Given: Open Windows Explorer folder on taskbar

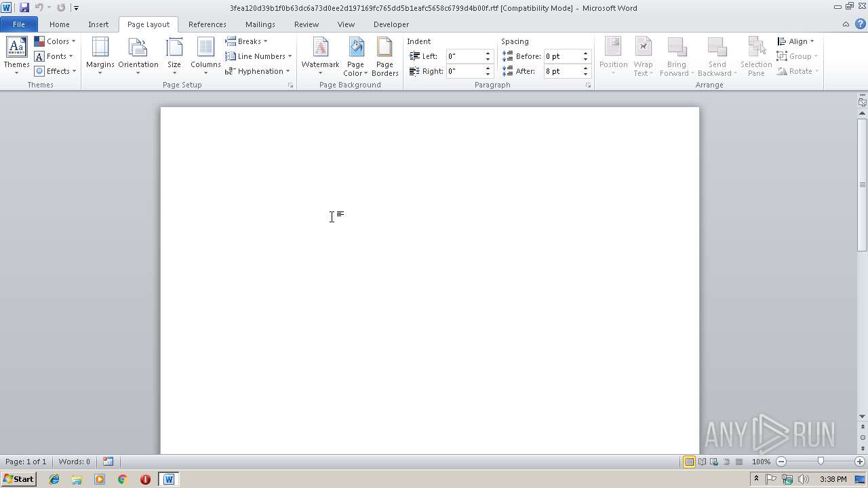Looking at the screenshot, I should [x=77, y=479].
